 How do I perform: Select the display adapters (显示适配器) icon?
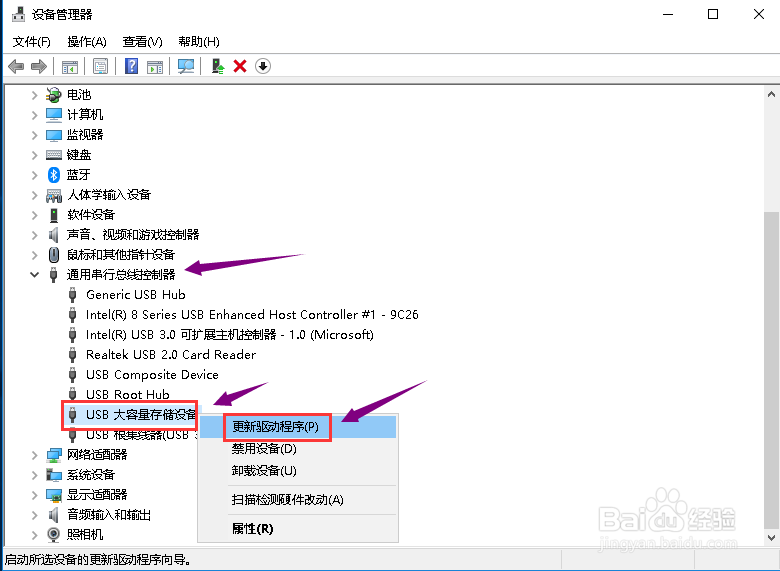point(54,495)
